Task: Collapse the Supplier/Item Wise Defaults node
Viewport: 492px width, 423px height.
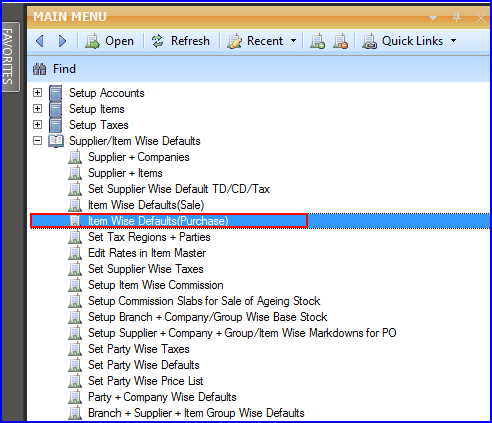Action: pyautogui.click(x=38, y=141)
